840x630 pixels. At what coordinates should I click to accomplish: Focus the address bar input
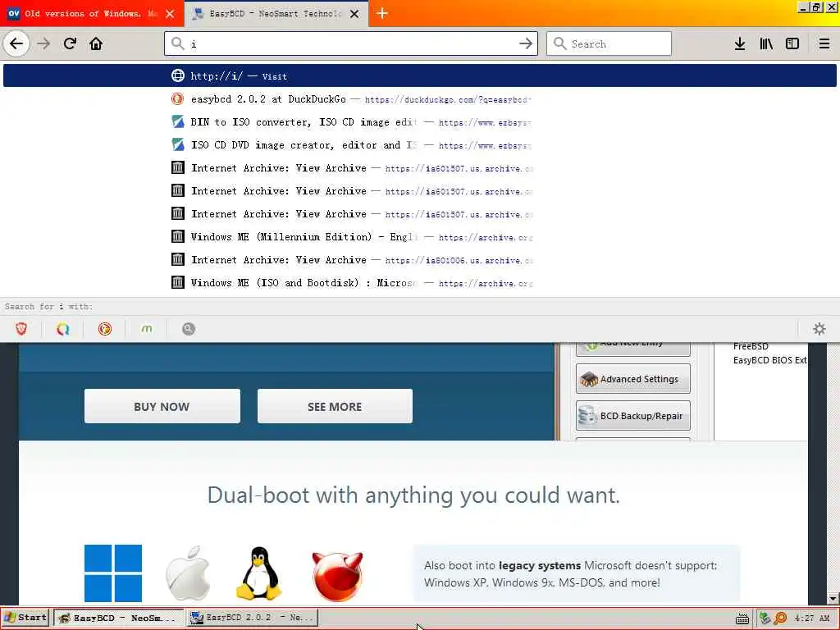pyautogui.click(x=351, y=43)
